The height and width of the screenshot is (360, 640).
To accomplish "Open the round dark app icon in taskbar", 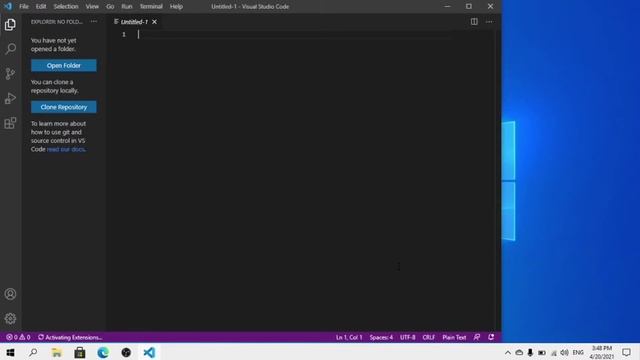I will [x=126, y=352].
